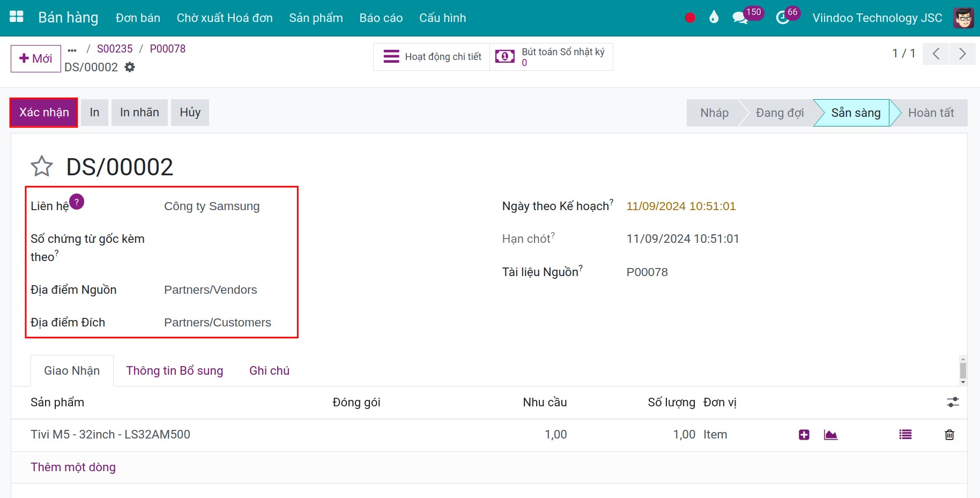Click the water droplet icon in the top bar
Screen dimensions: 980x498
tap(714, 18)
